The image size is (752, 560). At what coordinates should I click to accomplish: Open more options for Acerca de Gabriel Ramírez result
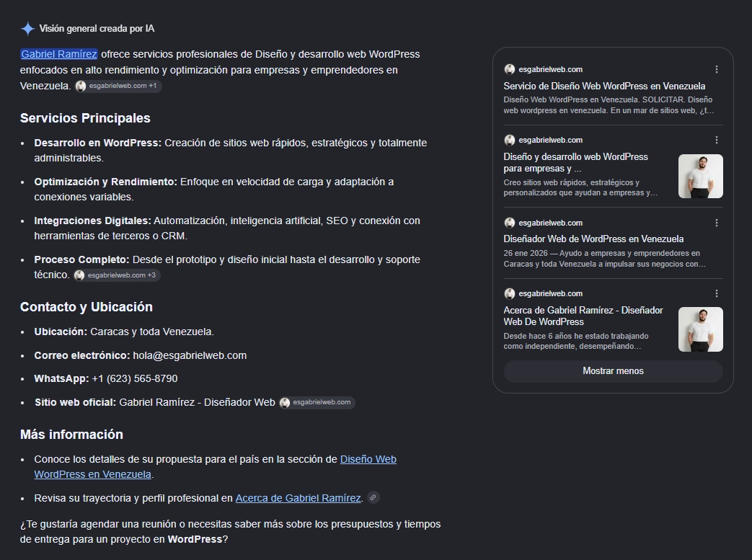[x=717, y=293]
